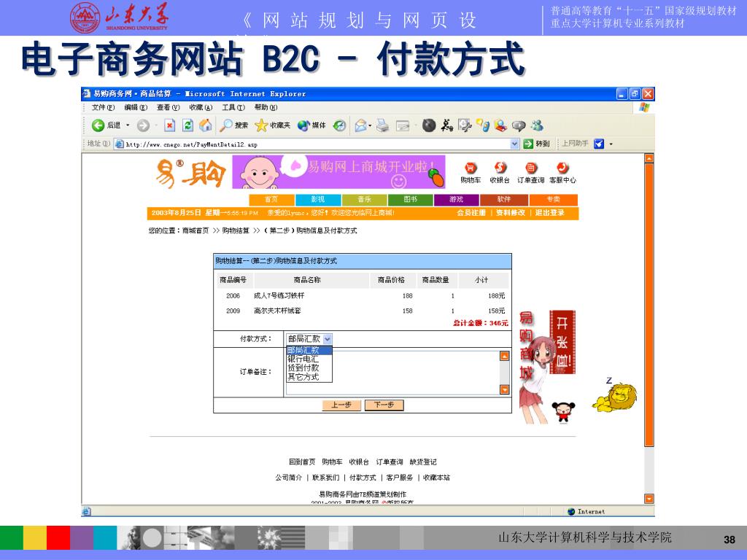Viewport: 747px width, 560px height.
Task: Click the black sphere toolbar icon
Action: (429, 125)
